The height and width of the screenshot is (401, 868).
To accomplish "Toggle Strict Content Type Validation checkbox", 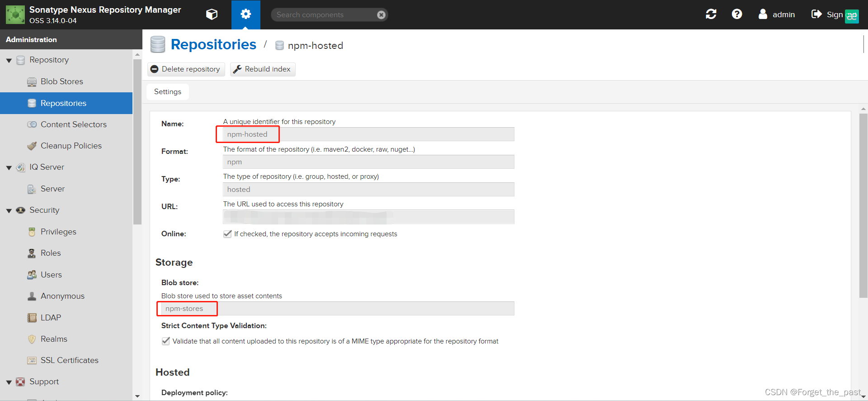I will [166, 341].
